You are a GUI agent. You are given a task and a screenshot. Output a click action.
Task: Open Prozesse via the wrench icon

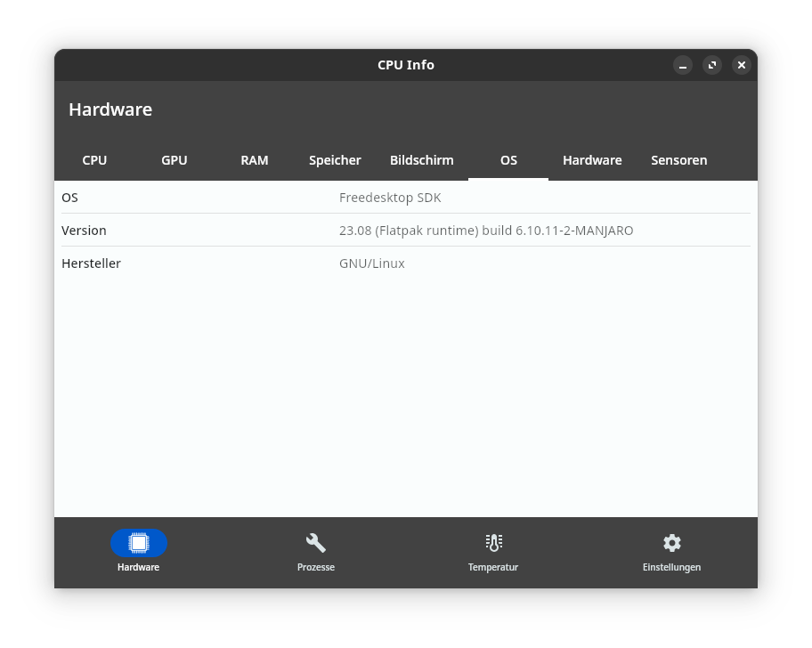click(x=316, y=543)
